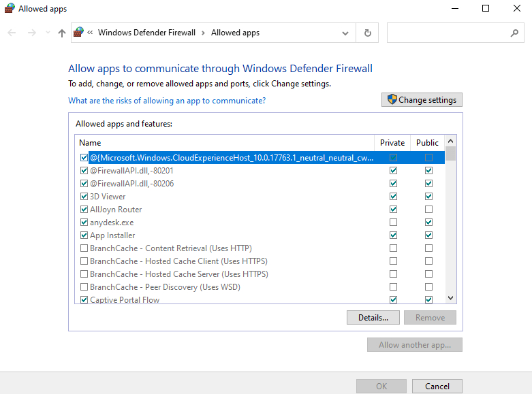Uncheck the 3D Viewer name checkbox
Image resolution: width=532 pixels, height=394 pixels.
(84, 197)
